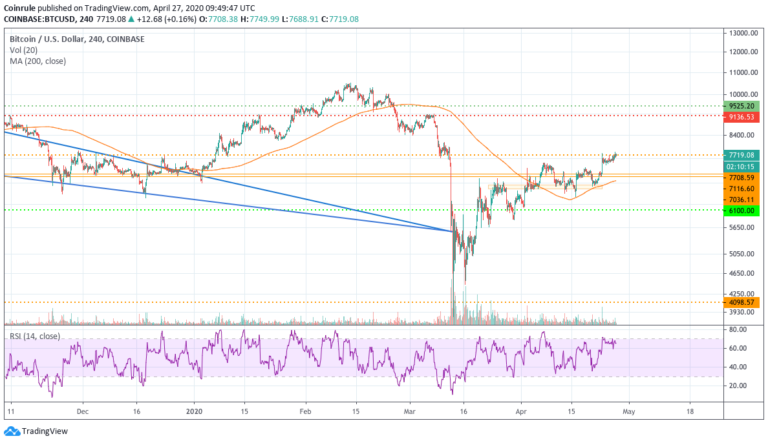Click the 9525.20 green price label
The height and width of the screenshot is (443, 768).
click(x=742, y=106)
